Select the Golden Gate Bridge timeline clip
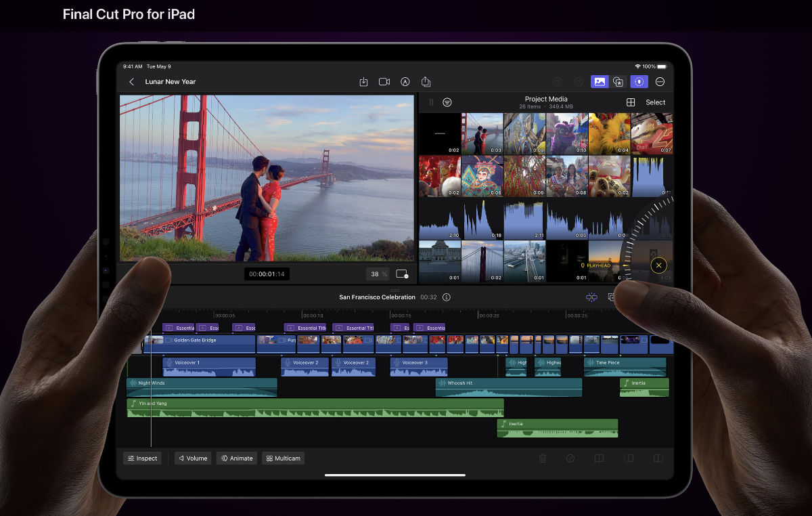812x516 pixels. (200, 344)
